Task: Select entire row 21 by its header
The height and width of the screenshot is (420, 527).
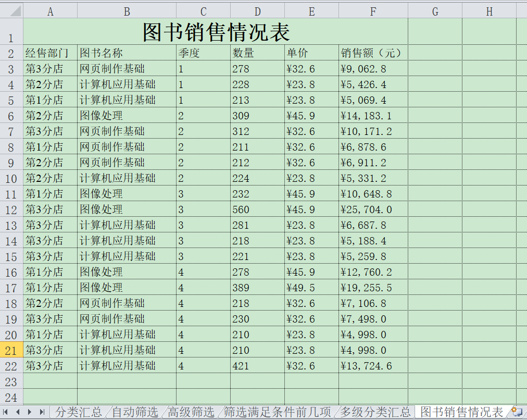Action: tap(10, 350)
